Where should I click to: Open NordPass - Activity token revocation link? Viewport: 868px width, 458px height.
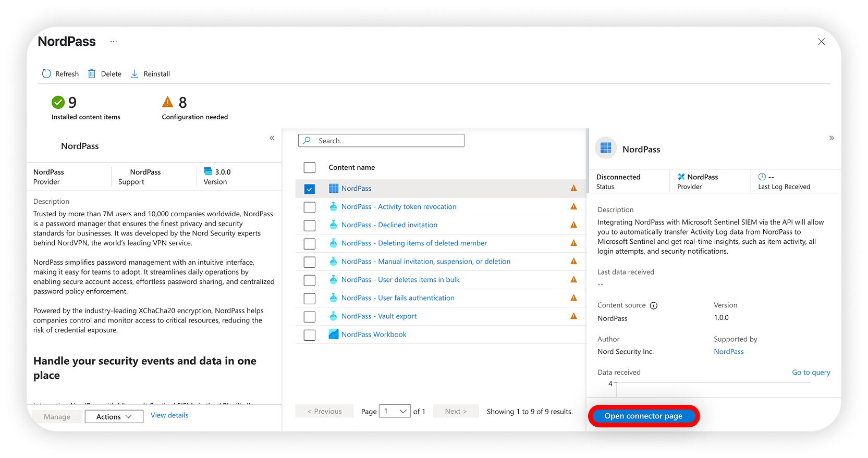[399, 207]
